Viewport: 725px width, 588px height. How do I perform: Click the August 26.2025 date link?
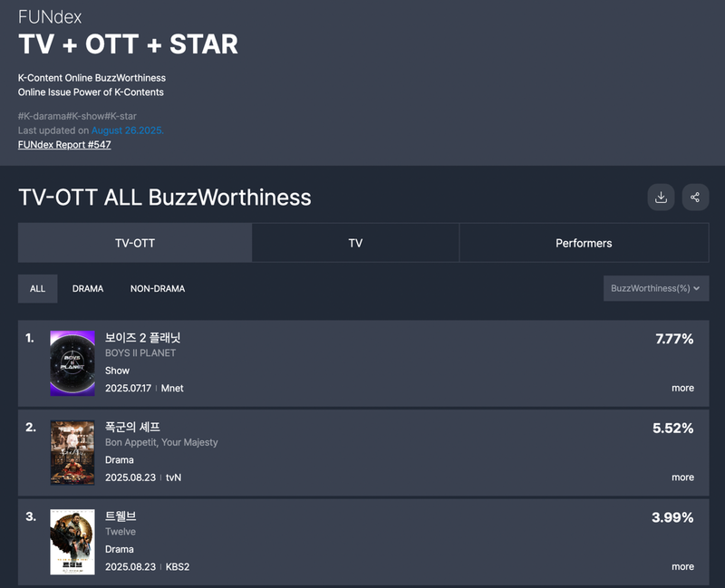128,130
